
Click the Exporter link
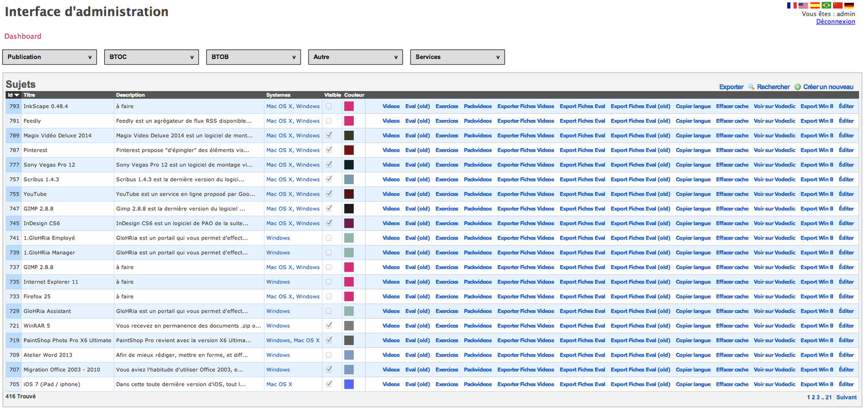click(x=731, y=87)
